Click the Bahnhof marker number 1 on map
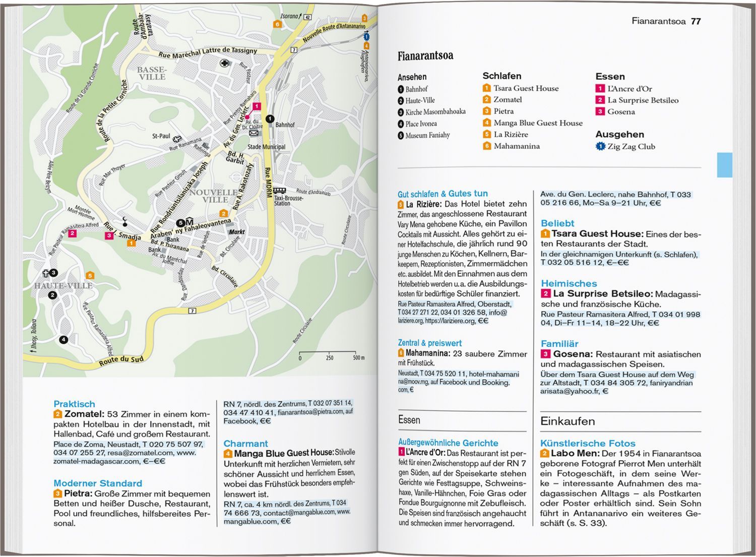The image size is (756, 557). pyautogui.click(x=270, y=119)
